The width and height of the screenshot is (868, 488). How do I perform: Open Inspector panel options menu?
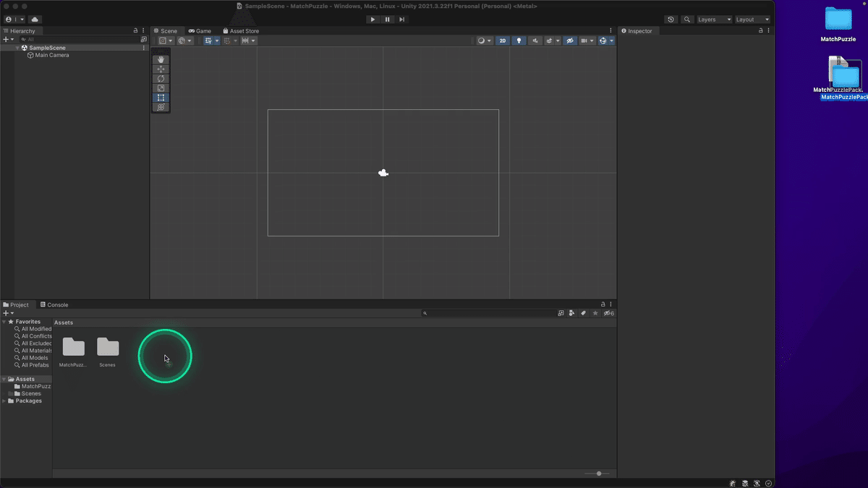768,31
